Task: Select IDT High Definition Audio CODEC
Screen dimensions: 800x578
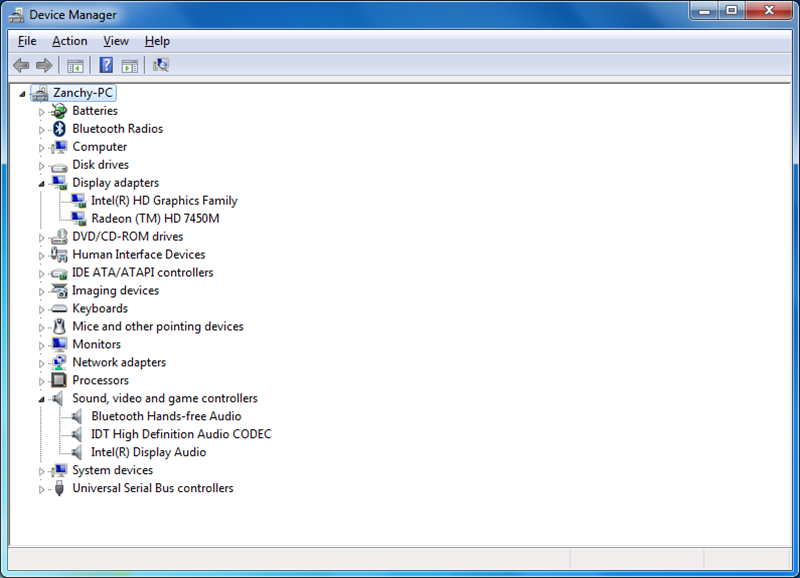Action: pyautogui.click(x=181, y=434)
